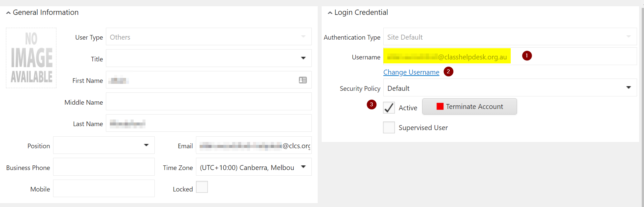Click the highlighted Username field

click(447, 56)
